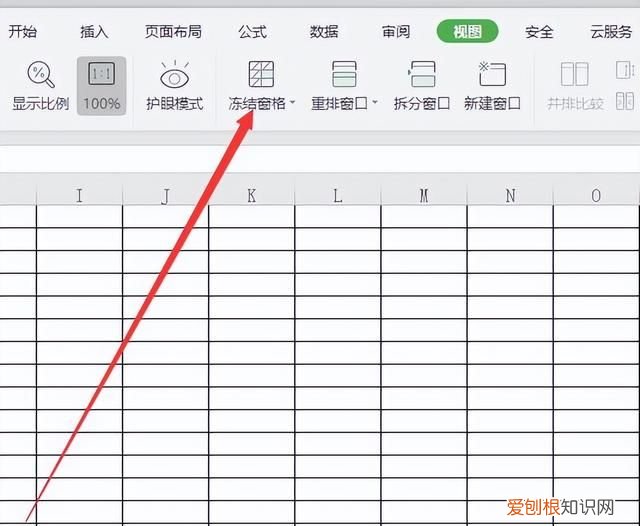Open a 新建窗口 new window
This screenshot has height=526, width=640.
click(492, 86)
